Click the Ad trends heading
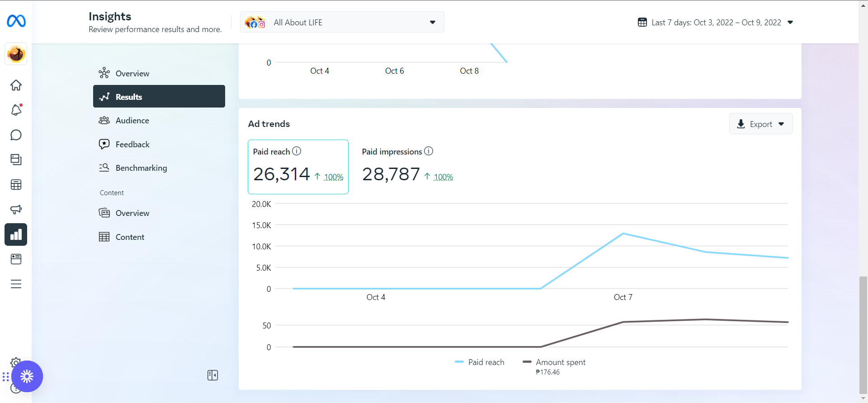Viewport: 868px width, 403px height. 269,124
